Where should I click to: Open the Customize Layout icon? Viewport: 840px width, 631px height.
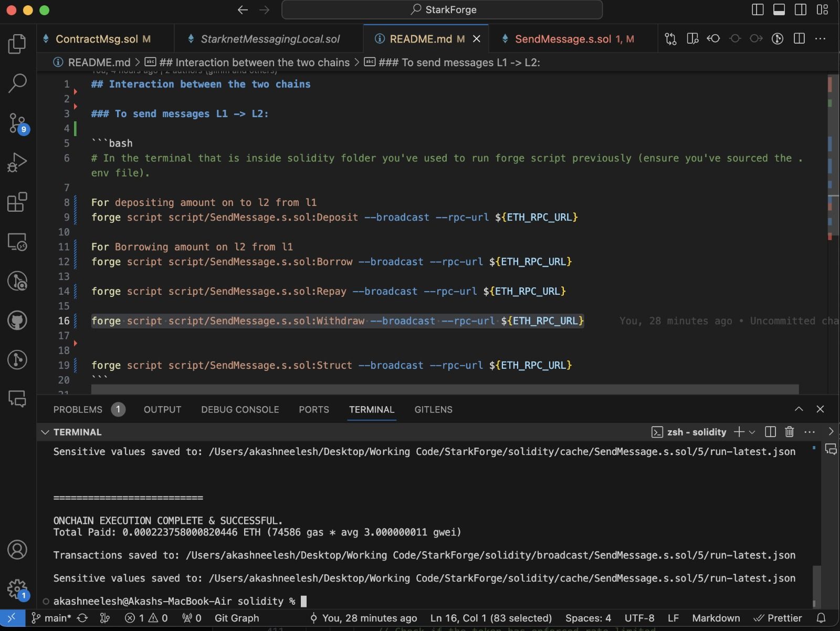[823, 9]
